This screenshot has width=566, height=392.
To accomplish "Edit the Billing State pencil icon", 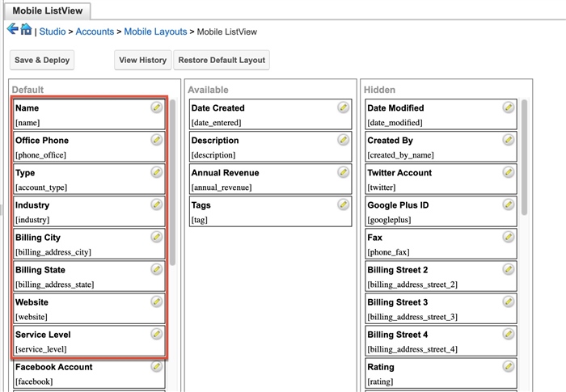I will (157, 269).
